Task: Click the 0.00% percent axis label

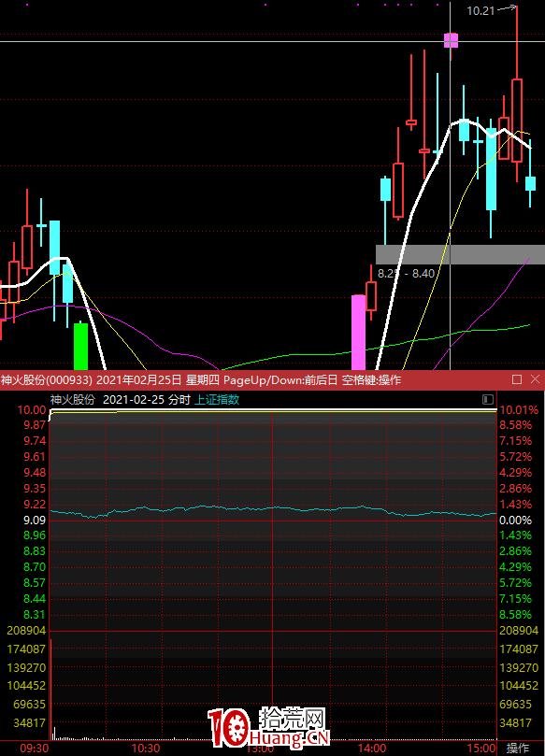Action: 516,521
